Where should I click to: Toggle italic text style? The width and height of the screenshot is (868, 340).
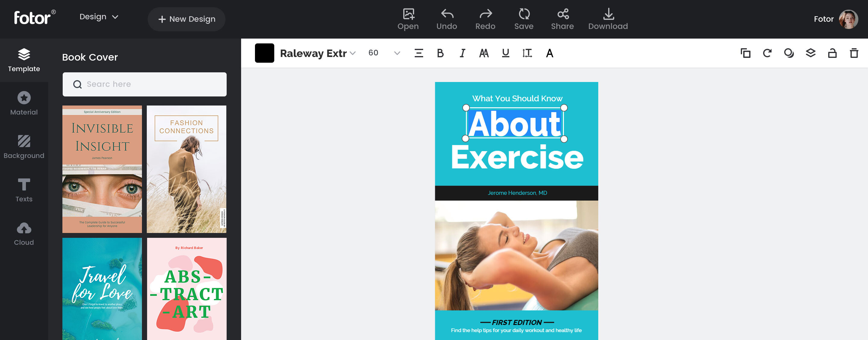pyautogui.click(x=462, y=53)
